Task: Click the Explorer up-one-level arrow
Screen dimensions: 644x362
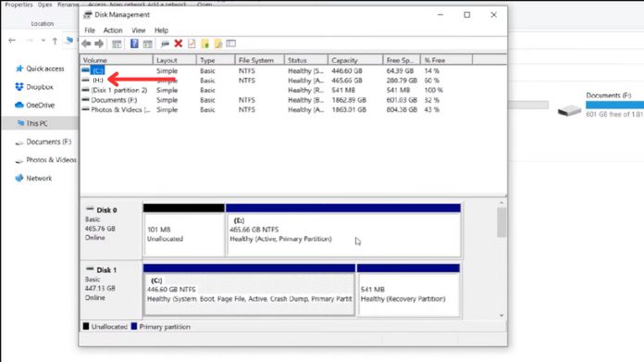Action: (x=55, y=40)
